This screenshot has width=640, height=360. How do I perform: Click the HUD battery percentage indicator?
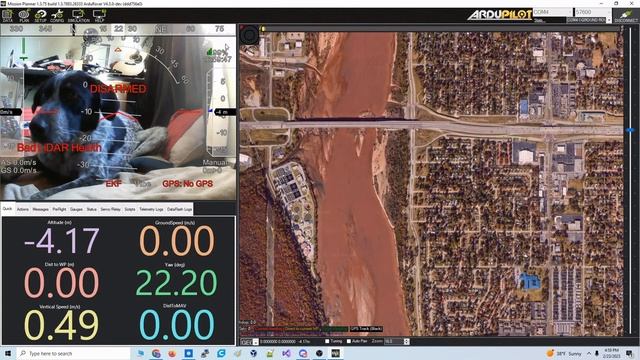pos(218,52)
